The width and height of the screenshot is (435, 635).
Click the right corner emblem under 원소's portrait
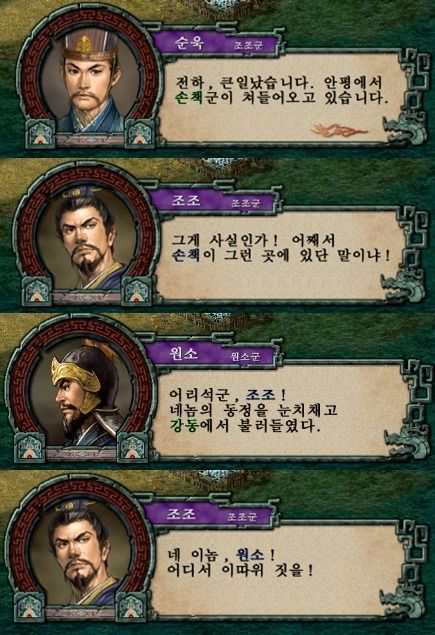pyautogui.click(x=132, y=448)
